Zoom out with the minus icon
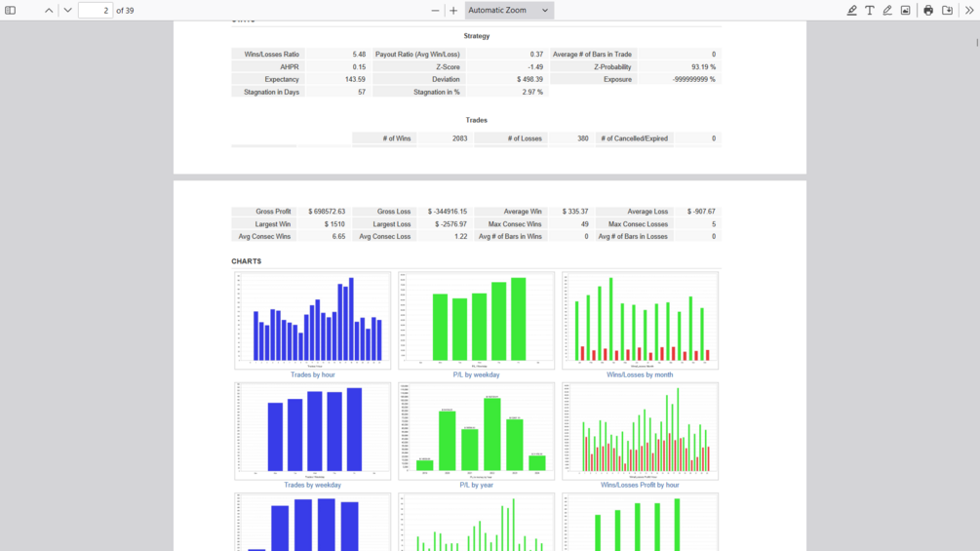Viewport: 980px width, 551px height. [435, 10]
